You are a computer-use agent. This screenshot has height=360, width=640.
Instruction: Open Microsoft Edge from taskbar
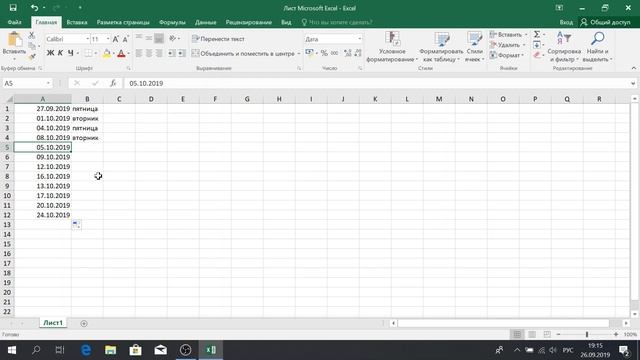click(86, 350)
